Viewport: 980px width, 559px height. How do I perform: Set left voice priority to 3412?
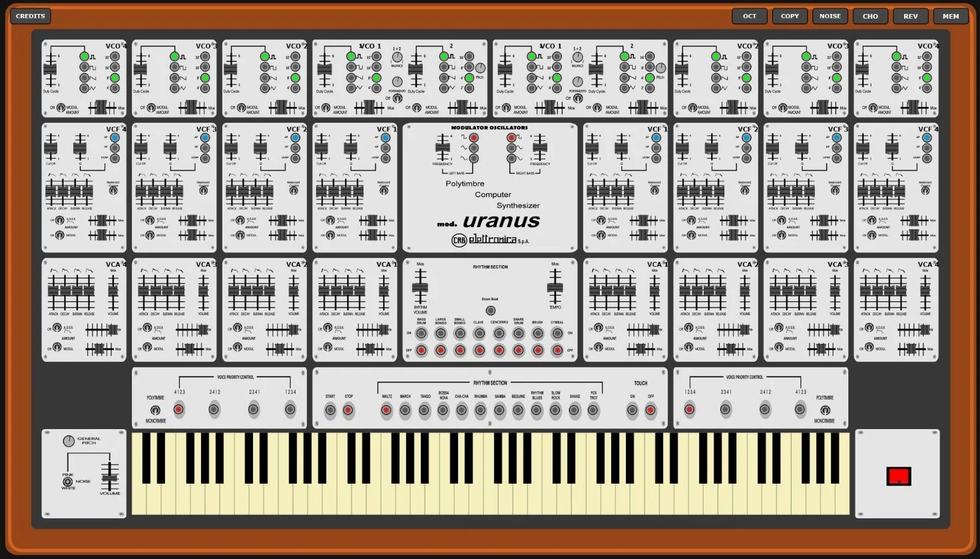pyautogui.click(x=214, y=410)
